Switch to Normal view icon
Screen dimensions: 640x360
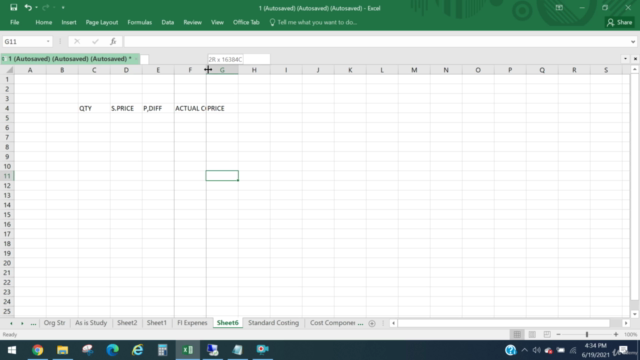click(517, 335)
